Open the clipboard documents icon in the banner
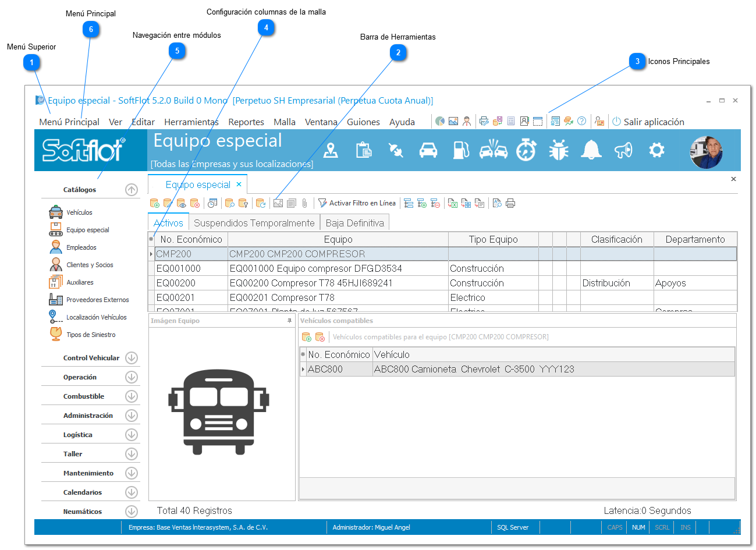This screenshot has width=756, height=550. [x=364, y=150]
